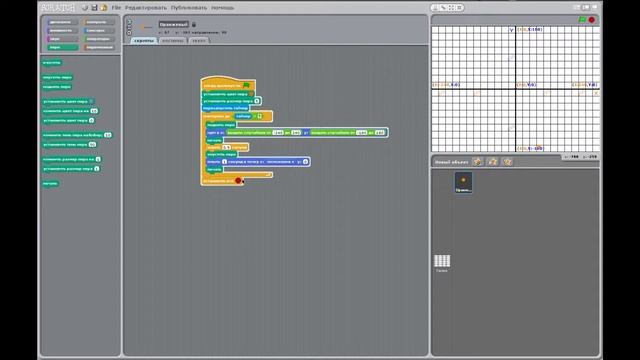Select the duplicate stamp tool in the toolbar
This screenshot has width=640, height=360.
[435, 8]
